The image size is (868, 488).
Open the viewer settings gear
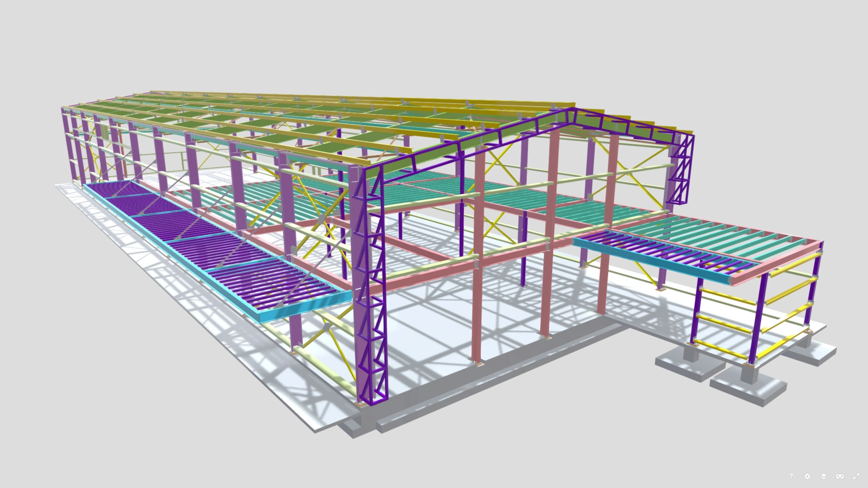pos(807,476)
